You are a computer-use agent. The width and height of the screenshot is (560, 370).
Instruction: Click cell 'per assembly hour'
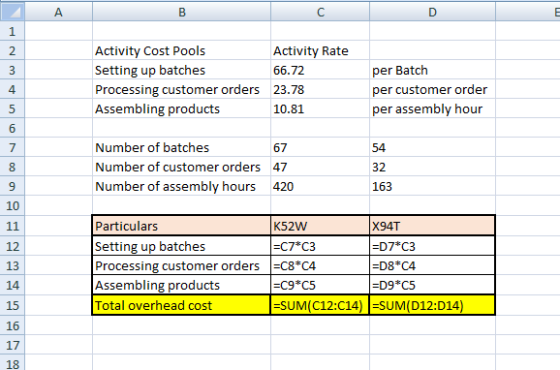coord(432,109)
